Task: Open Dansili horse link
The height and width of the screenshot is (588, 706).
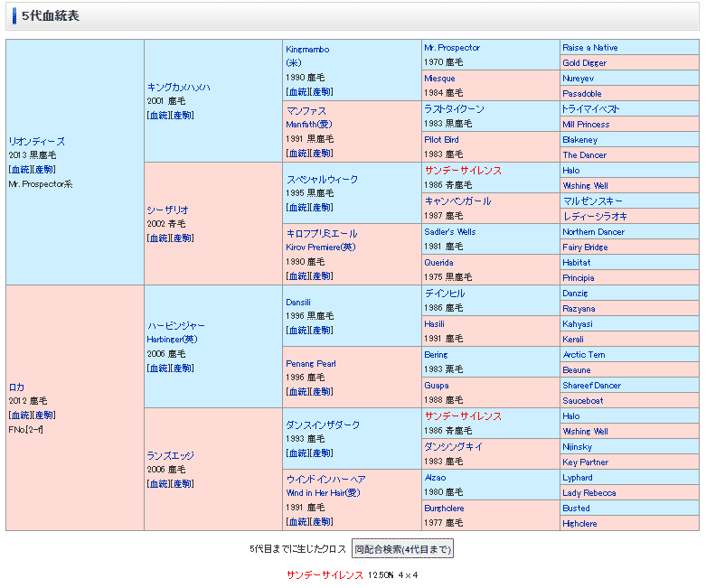Action: click(x=298, y=303)
